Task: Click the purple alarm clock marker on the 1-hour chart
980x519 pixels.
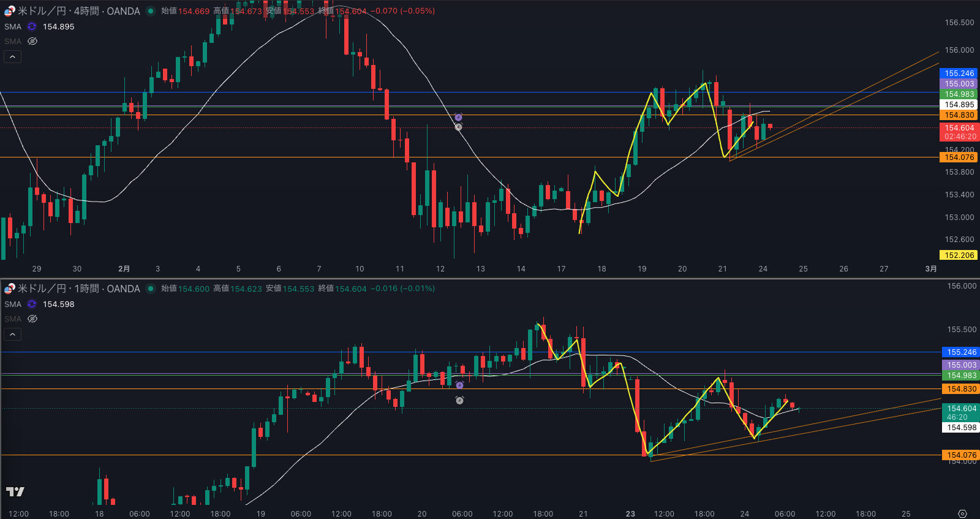Action: (459, 385)
